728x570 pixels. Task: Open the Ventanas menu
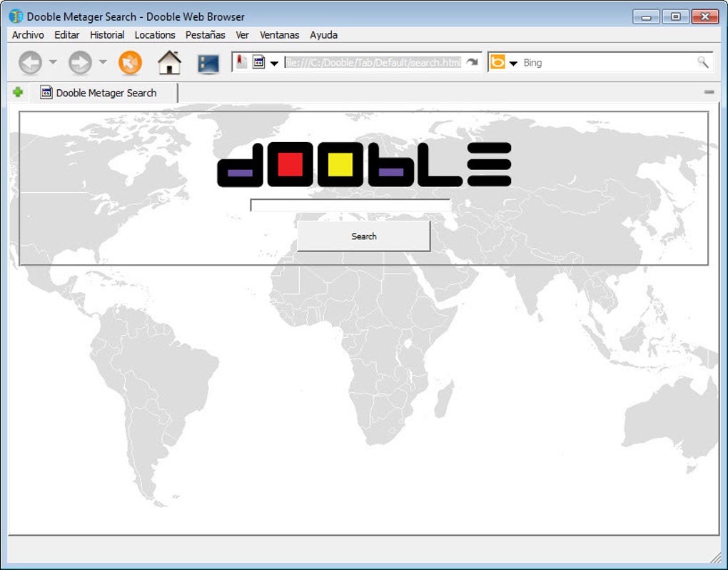(x=280, y=35)
